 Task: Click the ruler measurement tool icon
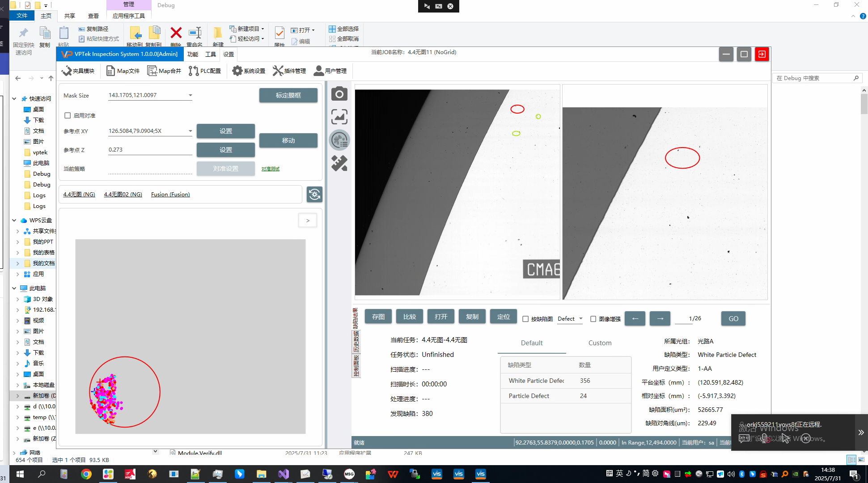tap(339, 163)
